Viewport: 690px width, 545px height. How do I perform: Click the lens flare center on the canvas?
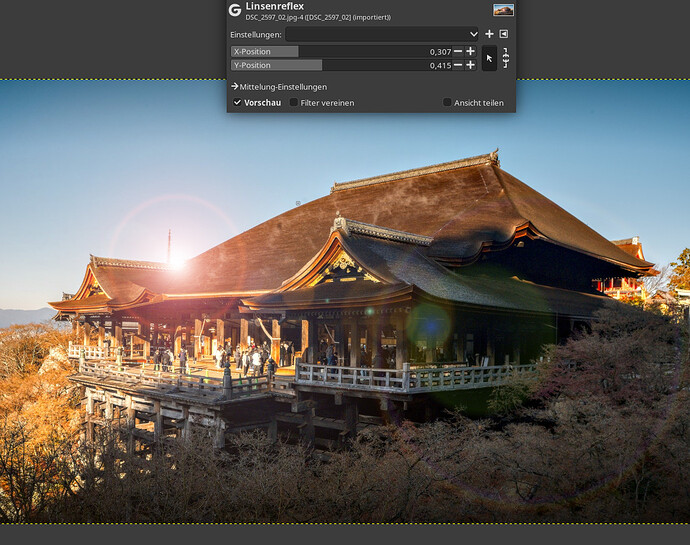[x=177, y=261]
